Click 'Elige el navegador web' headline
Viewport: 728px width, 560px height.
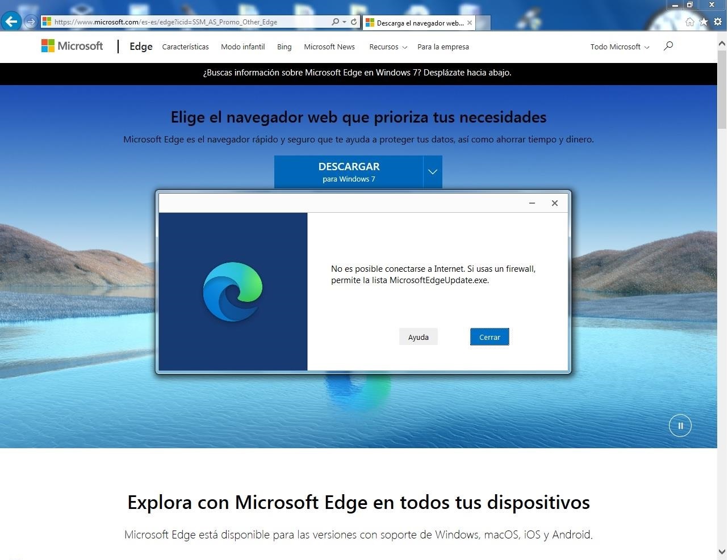358,117
